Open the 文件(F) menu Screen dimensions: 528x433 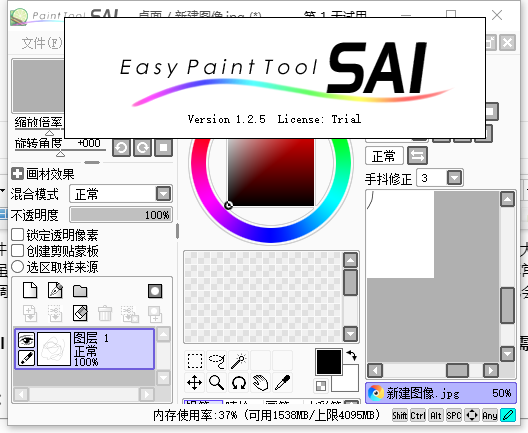coord(42,43)
